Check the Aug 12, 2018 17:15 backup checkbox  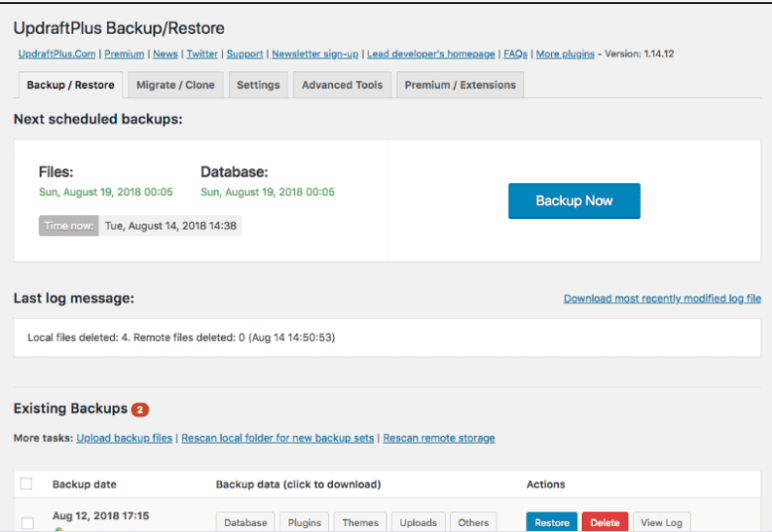(x=28, y=523)
